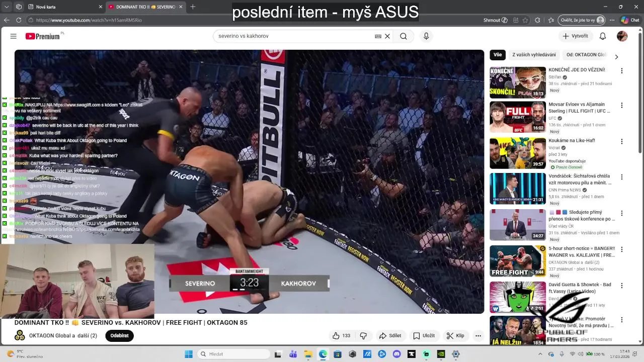644x362 pixels.
Task: Open options for the Vondráček CNN Prima video
Action: (622, 177)
